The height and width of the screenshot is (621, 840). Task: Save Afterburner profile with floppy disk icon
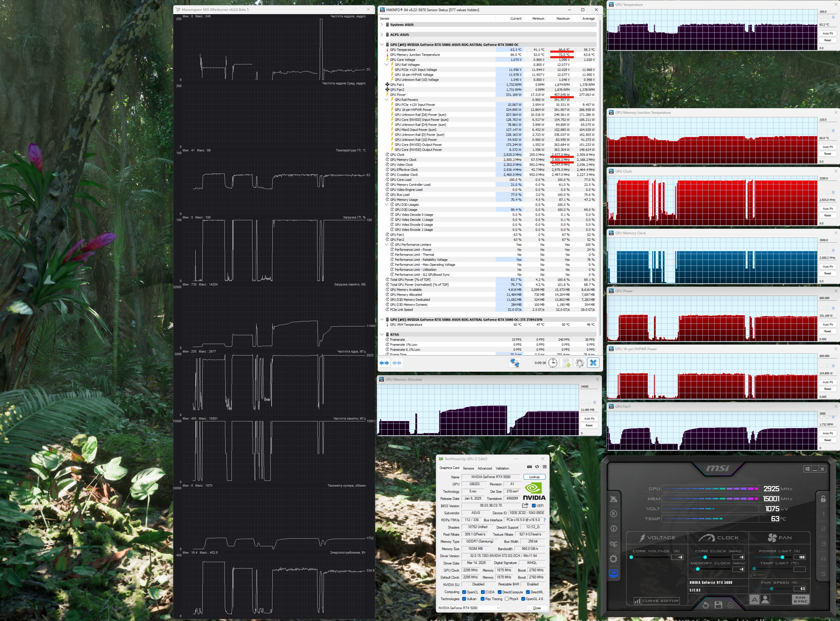click(718, 605)
